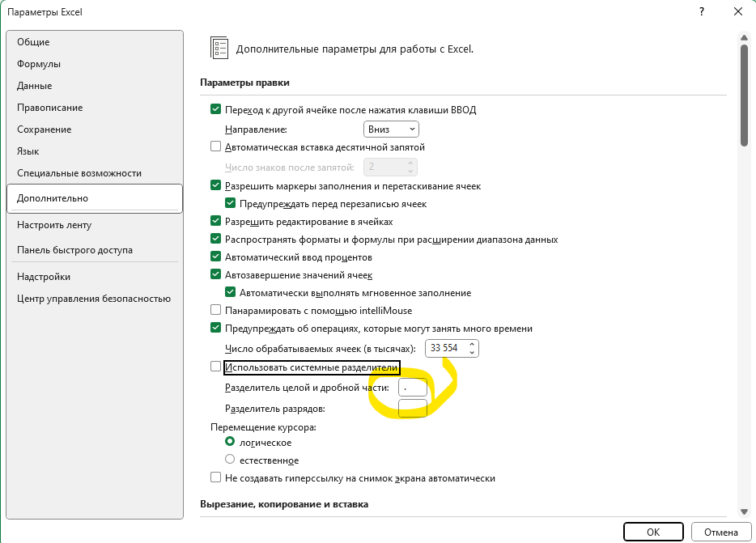Toggle Предупреждать перед перезаписью ячеек
756x543 pixels.
coord(230,203)
